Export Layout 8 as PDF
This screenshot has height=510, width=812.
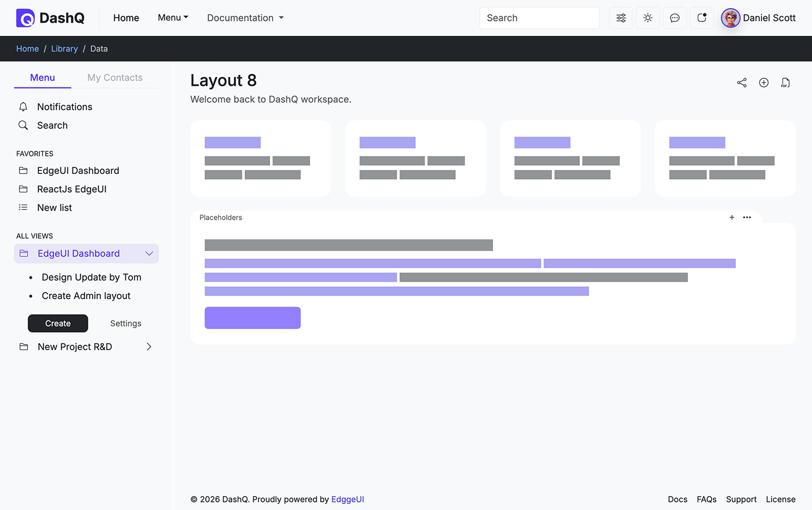pyautogui.click(x=785, y=82)
